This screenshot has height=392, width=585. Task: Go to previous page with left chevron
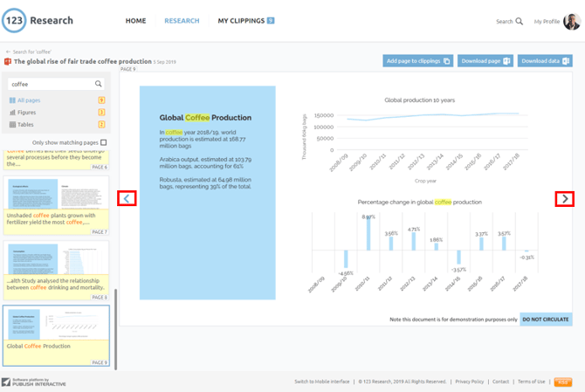pyautogui.click(x=127, y=199)
